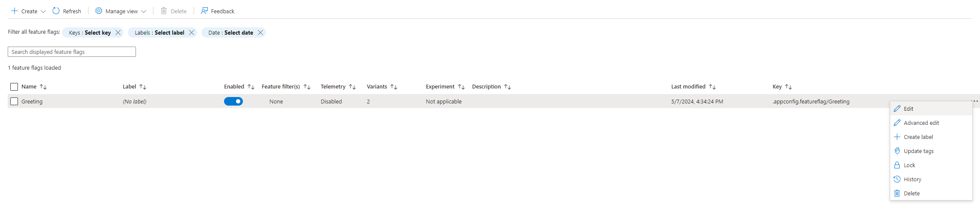The width and height of the screenshot is (980, 221).
Task: Focus the Search displayed feature flags box
Action: click(72, 52)
